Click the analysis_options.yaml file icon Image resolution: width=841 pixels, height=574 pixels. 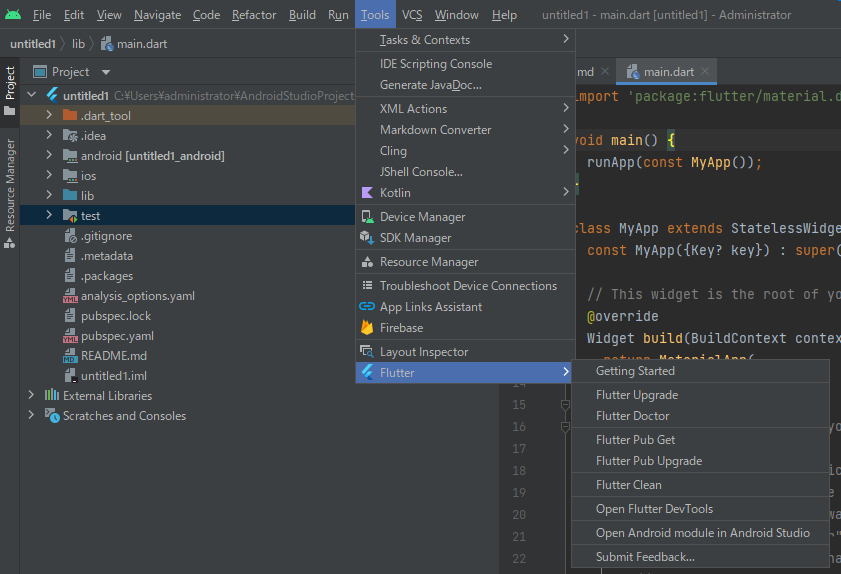coord(70,296)
